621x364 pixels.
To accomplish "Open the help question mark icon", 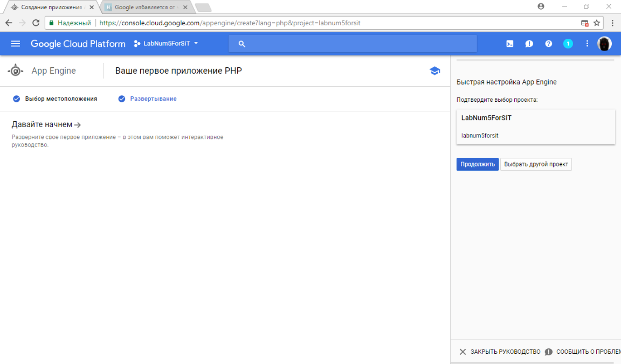I will 549,44.
